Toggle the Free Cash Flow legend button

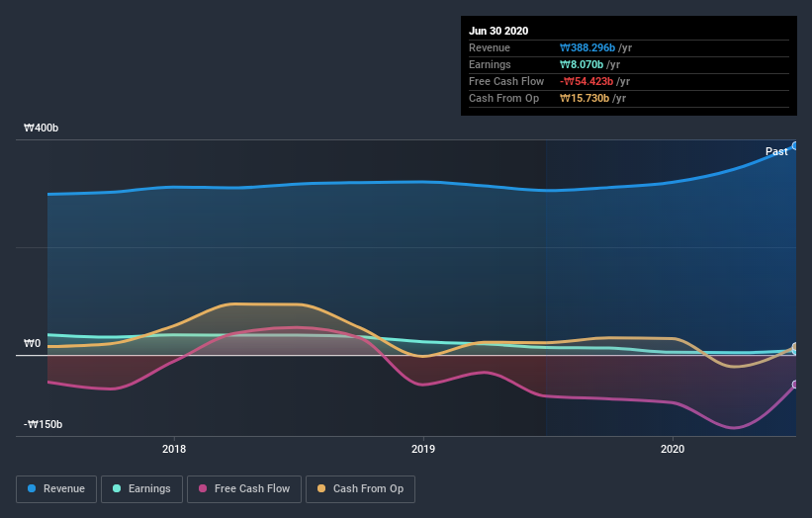click(x=244, y=489)
